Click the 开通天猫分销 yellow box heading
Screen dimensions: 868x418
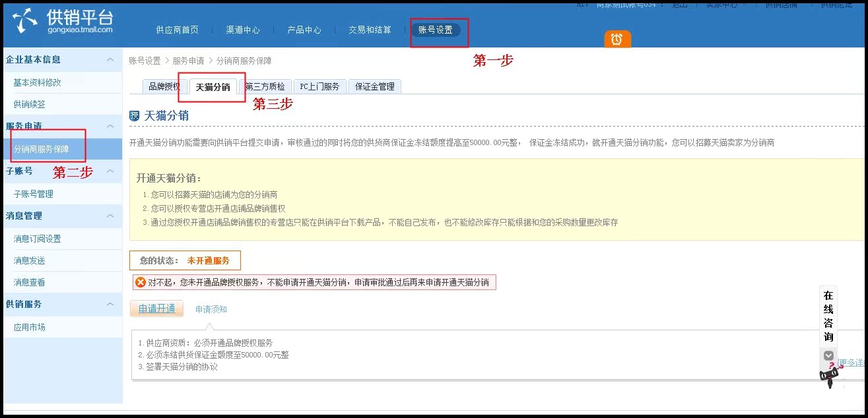pyautogui.click(x=169, y=179)
